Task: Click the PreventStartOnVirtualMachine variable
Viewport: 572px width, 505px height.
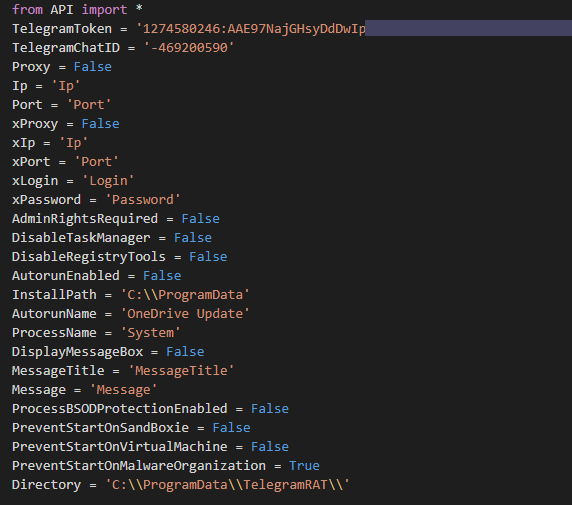Action: tap(120, 446)
